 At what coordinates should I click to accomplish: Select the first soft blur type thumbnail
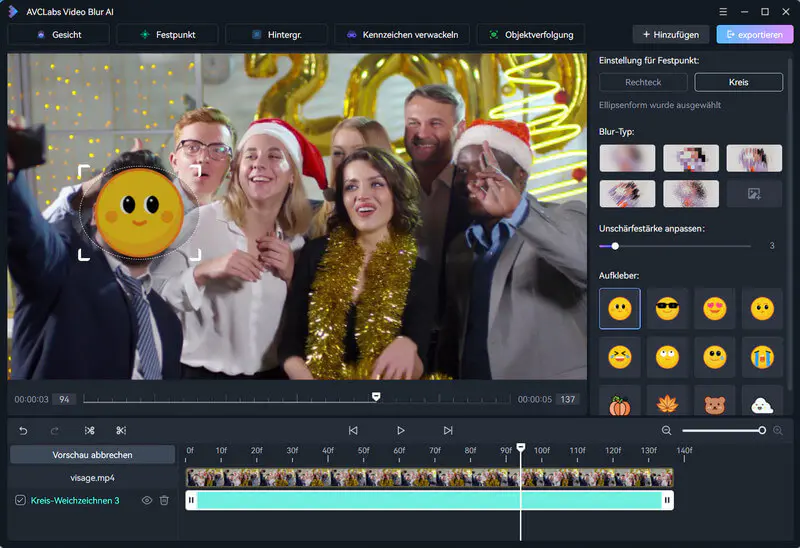pos(627,158)
